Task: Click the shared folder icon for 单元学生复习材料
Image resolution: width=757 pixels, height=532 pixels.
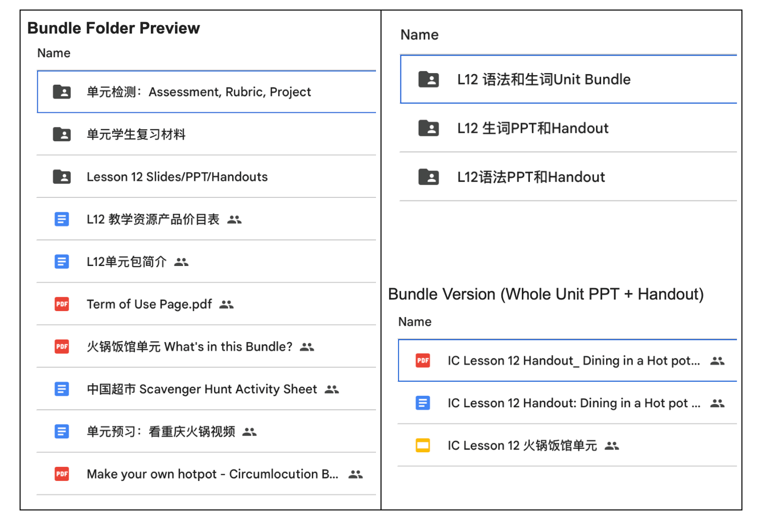Action: 62,134
